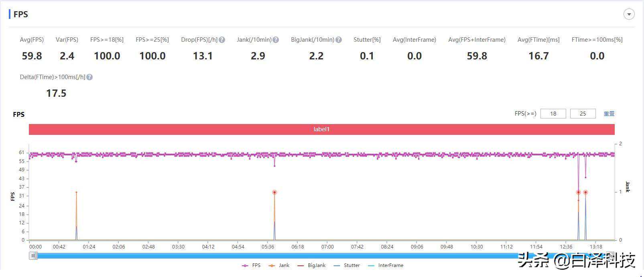
Task: Click help icon beside Delta(FTime)>100ms[/h]
Action: [89, 77]
